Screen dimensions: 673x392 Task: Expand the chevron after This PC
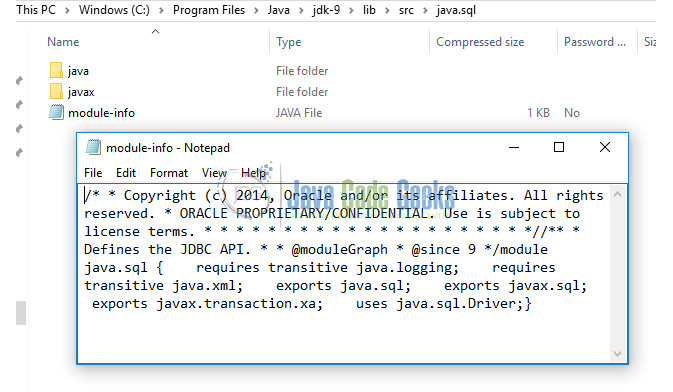[67, 10]
